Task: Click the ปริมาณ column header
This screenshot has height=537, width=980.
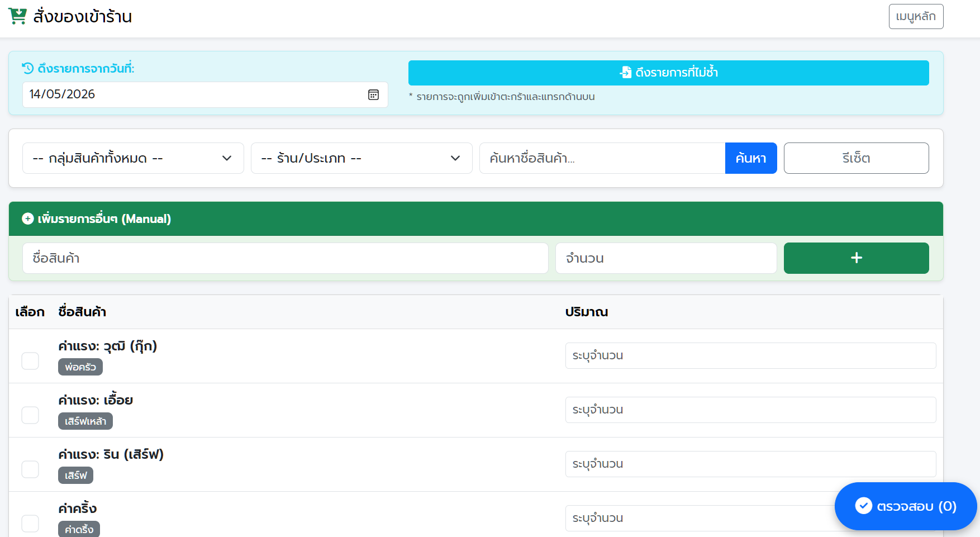Action: pyautogui.click(x=587, y=312)
